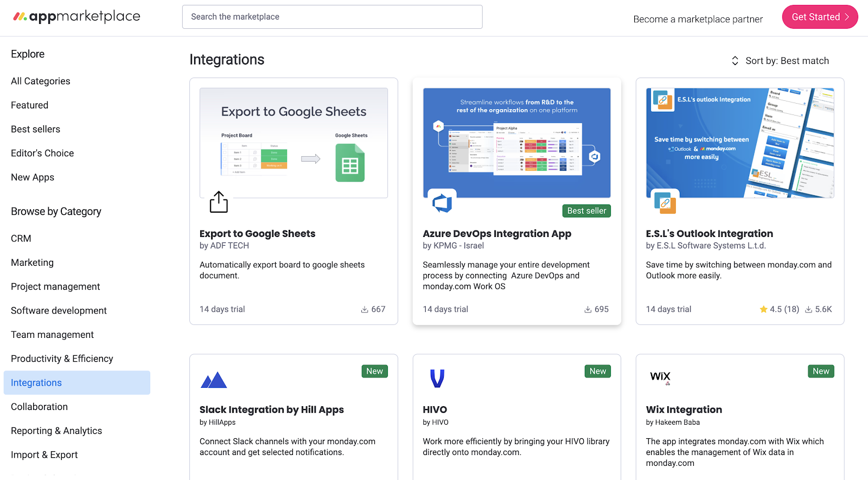Select the Productivity & Efficiency category

[62, 359]
